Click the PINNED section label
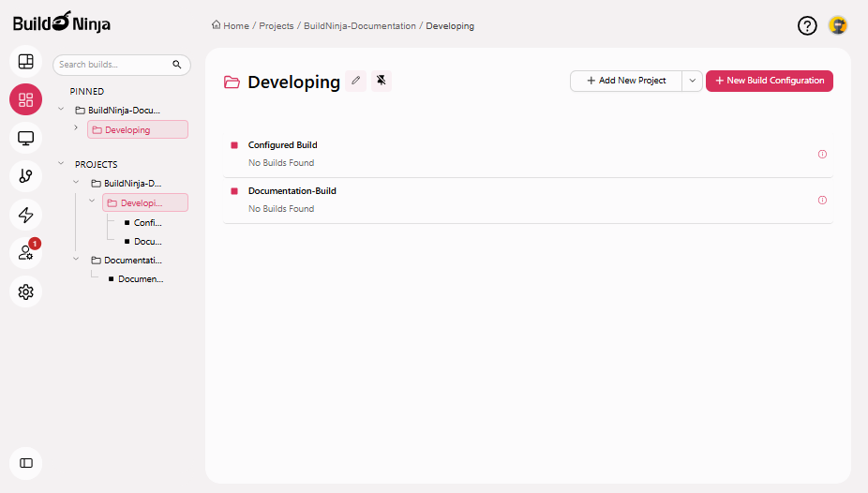 (x=87, y=91)
